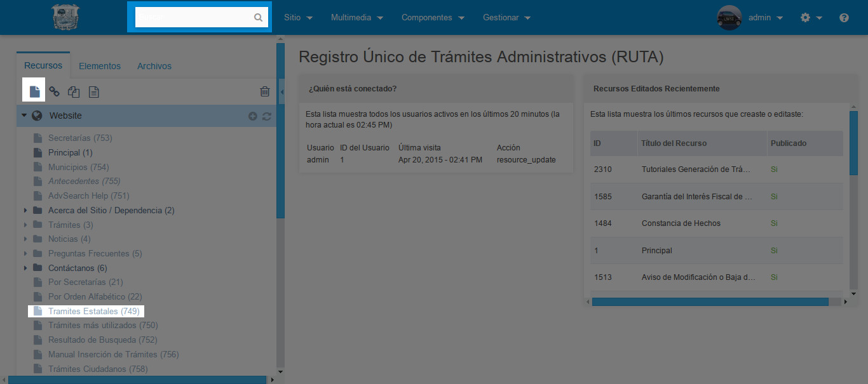Switch to the Elementos tab
The image size is (868, 384).
(100, 66)
